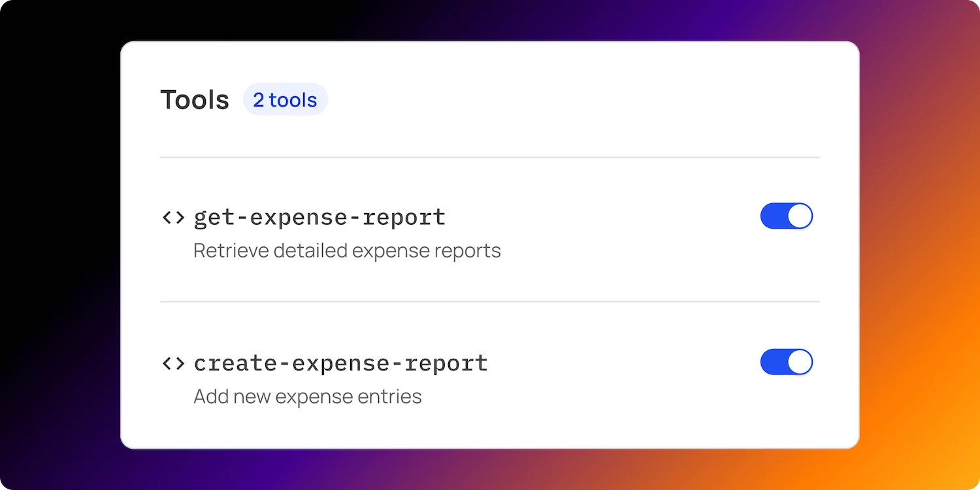Click "Add new expense entries" description text
980x490 pixels.
(307, 397)
